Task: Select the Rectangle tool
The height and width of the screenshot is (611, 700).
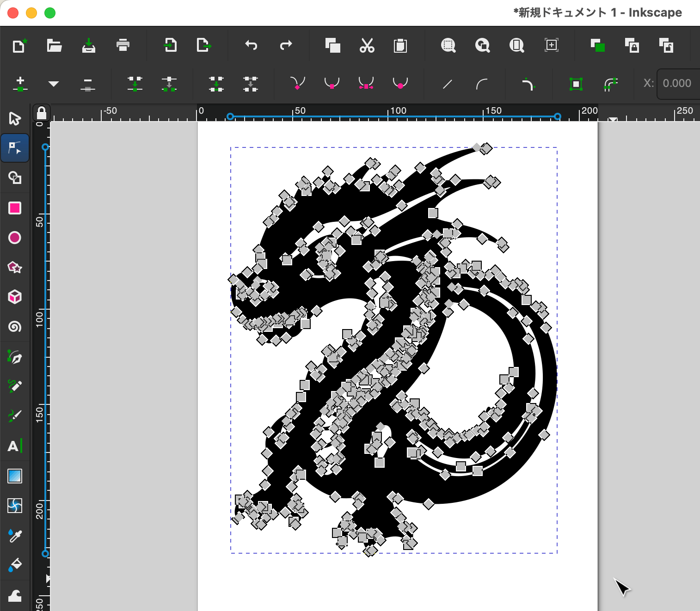Action: coord(15,208)
